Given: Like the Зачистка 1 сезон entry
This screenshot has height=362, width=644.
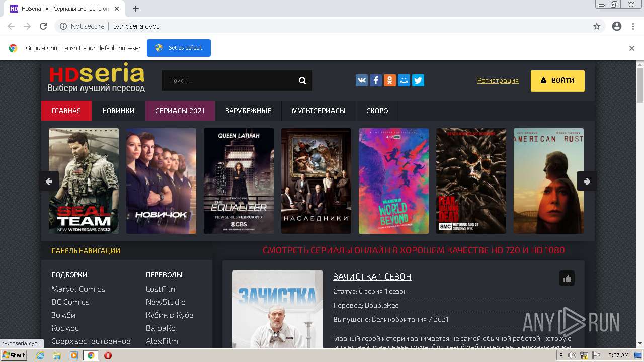Looking at the screenshot, I should 567,278.
